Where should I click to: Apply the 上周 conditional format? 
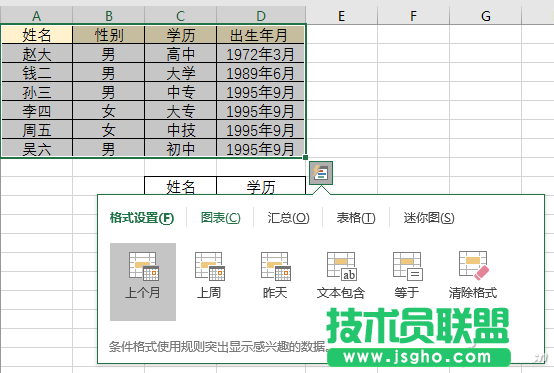pyautogui.click(x=209, y=276)
